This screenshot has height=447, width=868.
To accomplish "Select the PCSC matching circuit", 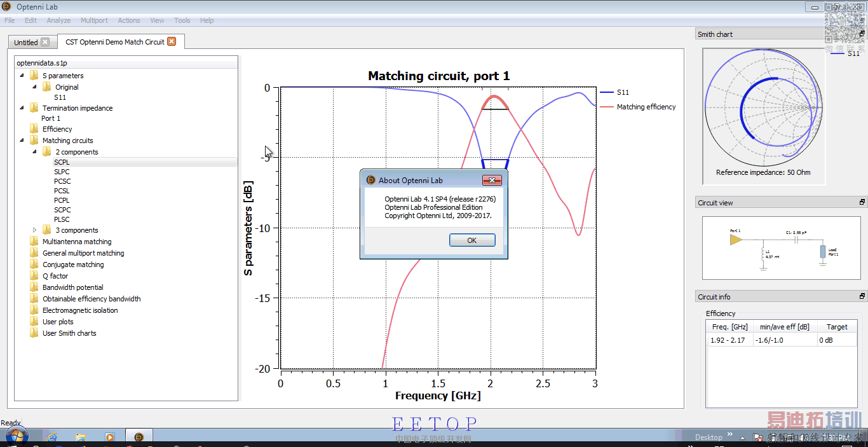I will click(62, 181).
